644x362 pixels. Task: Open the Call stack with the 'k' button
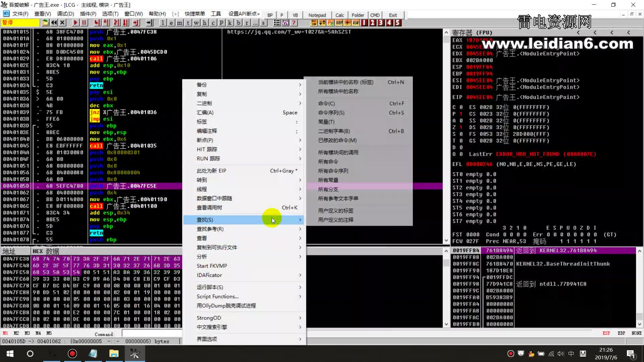(x=230, y=22)
